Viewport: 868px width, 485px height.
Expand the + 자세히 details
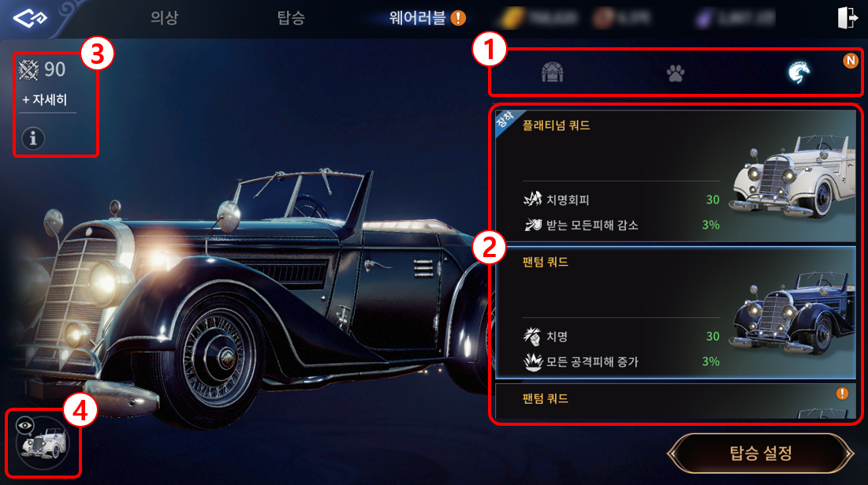tap(44, 99)
